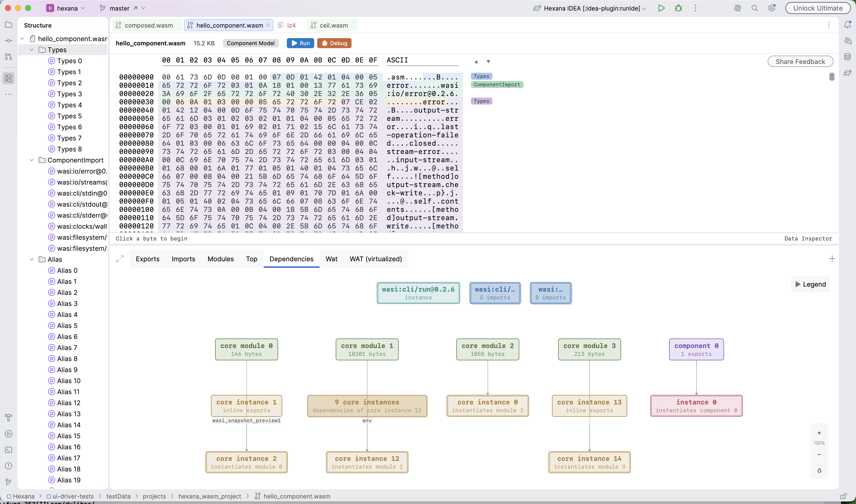
Task: Run the Hexana IDEA configuration
Action: (x=661, y=8)
